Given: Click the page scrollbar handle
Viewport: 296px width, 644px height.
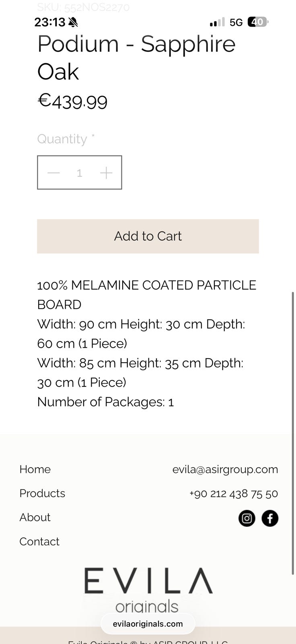Looking at the screenshot, I should pos(293,433).
